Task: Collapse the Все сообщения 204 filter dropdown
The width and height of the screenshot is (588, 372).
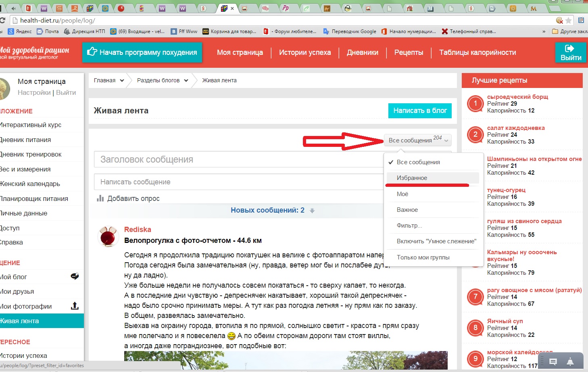Action: pyautogui.click(x=417, y=140)
